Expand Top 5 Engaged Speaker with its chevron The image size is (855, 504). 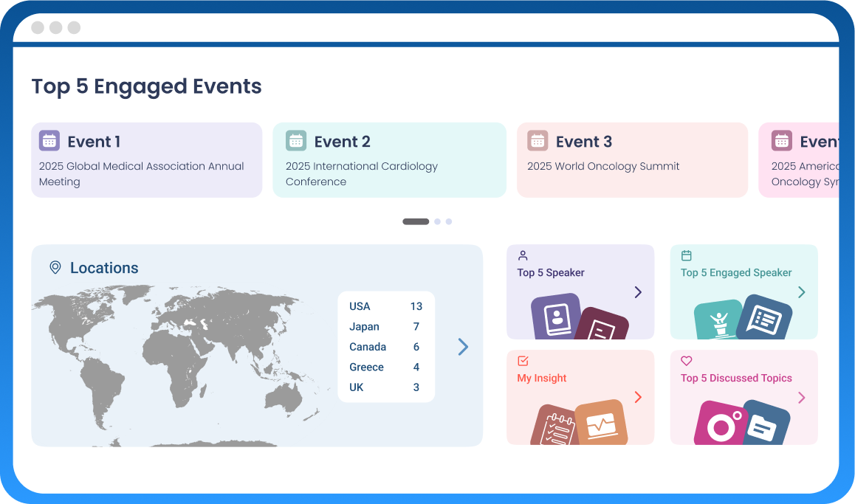[801, 293]
